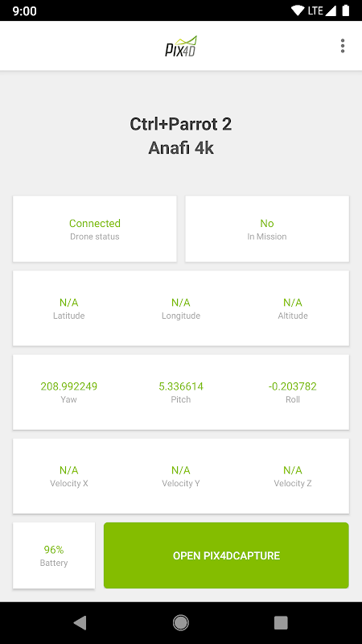Tap the Wi-Fi icon in status bar
Screen dimensions: 362x644
coord(297,10)
